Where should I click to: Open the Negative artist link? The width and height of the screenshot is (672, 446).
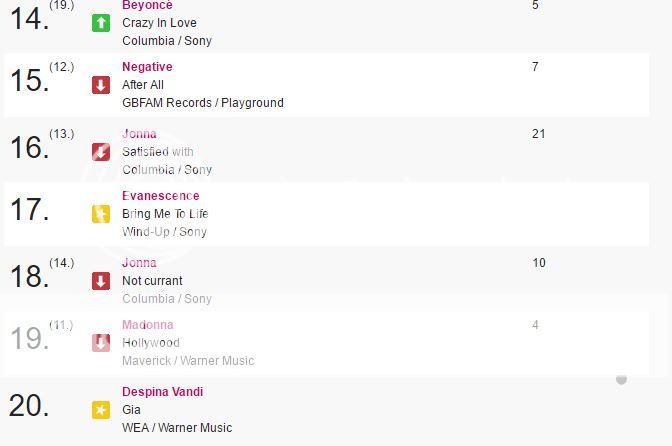(x=147, y=67)
